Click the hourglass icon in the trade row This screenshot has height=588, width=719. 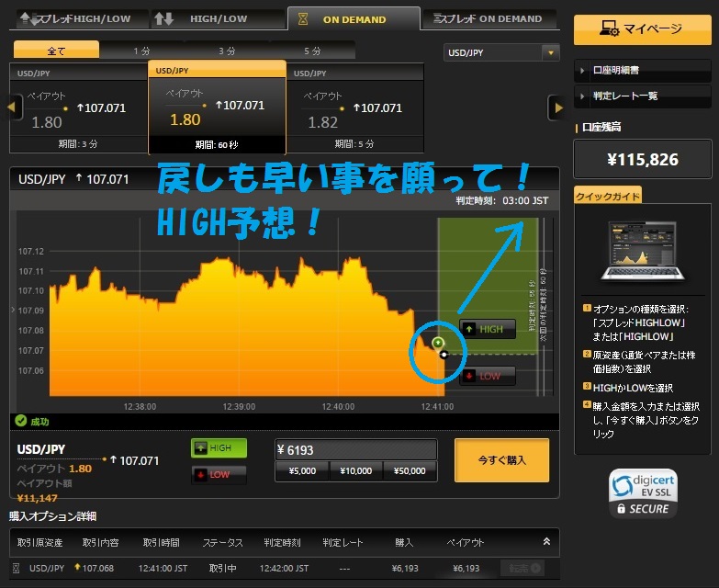(16, 568)
